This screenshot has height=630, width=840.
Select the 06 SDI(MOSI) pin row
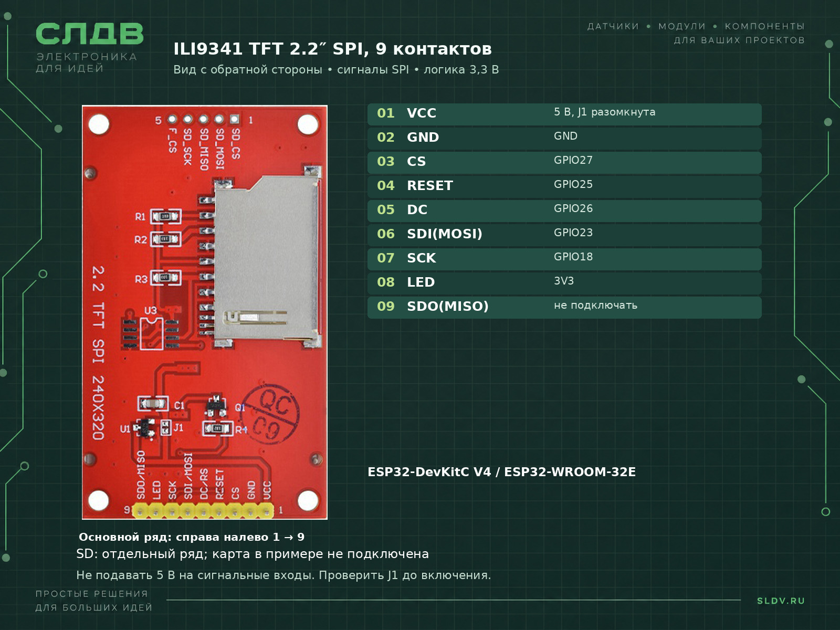point(564,235)
